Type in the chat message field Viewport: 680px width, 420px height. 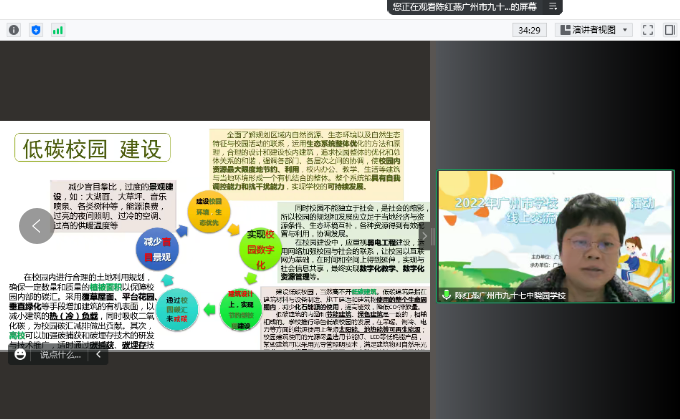(60, 354)
